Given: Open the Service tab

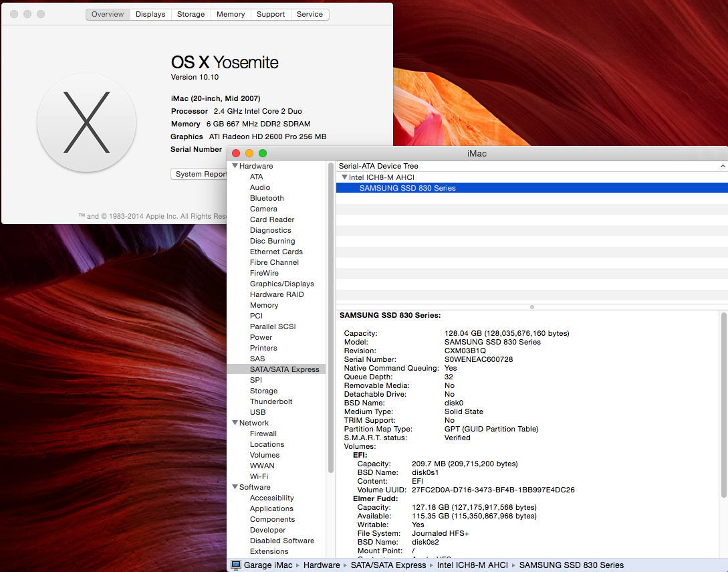Looking at the screenshot, I should (310, 15).
